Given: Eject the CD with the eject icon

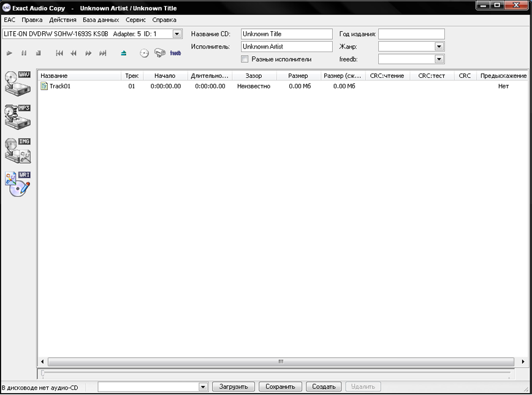Looking at the screenshot, I should 124,53.
